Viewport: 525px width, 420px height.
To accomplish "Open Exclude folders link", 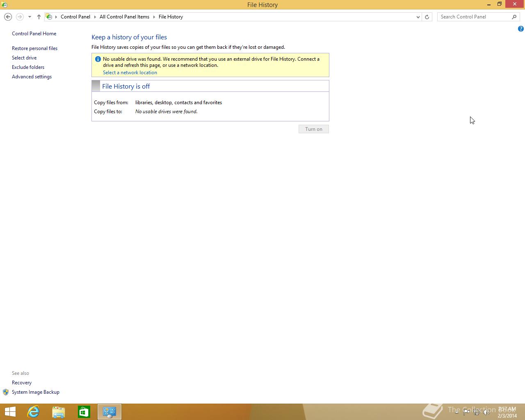I will (28, 67).
